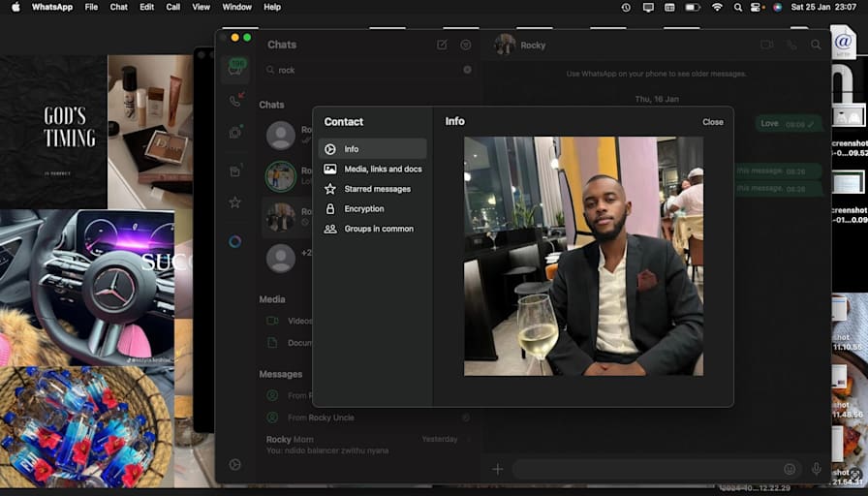Screen dimensions: 868x496
Task: Open the File menu
Action: (x=91, y=7)
